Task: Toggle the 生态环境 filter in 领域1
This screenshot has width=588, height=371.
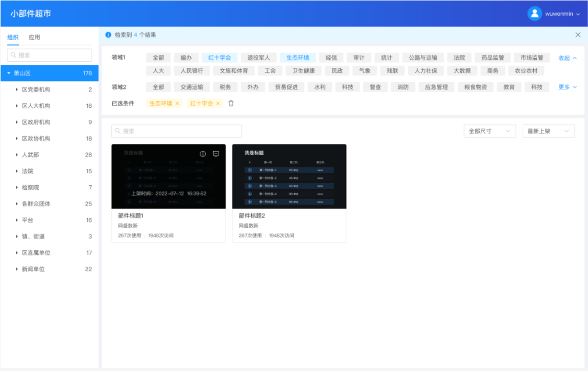Action: (x=297, y=58)
